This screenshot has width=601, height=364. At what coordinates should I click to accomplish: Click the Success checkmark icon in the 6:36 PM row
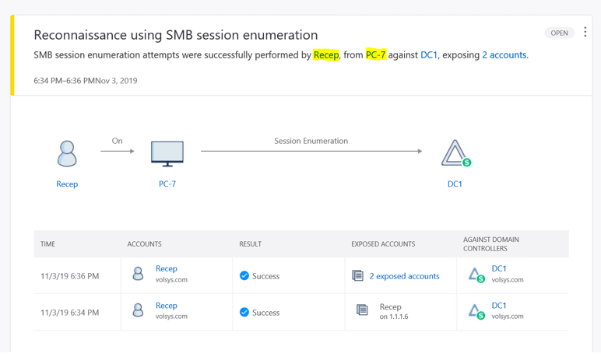(244, 275)
